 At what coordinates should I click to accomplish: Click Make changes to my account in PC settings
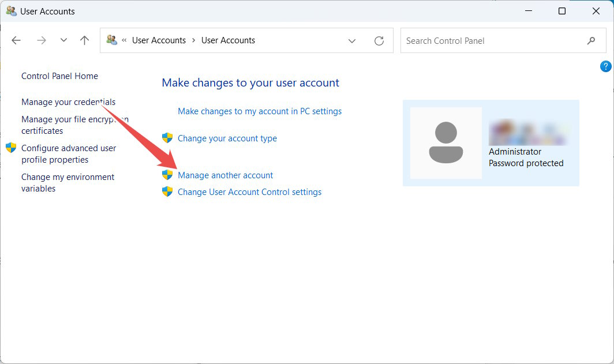tap(259, 111)
